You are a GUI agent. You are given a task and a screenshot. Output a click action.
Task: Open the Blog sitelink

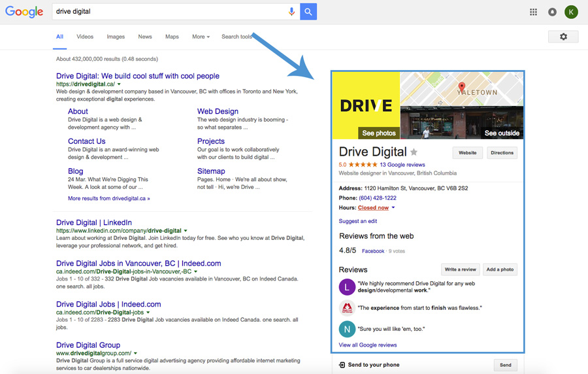point(75,171)
